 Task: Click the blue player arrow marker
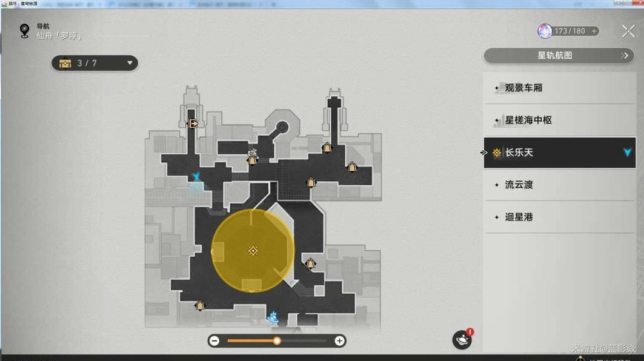pyautogui.click(x=196, y=177)
